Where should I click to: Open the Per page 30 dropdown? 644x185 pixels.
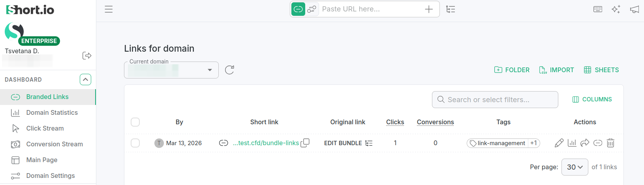tap(575, 167)
